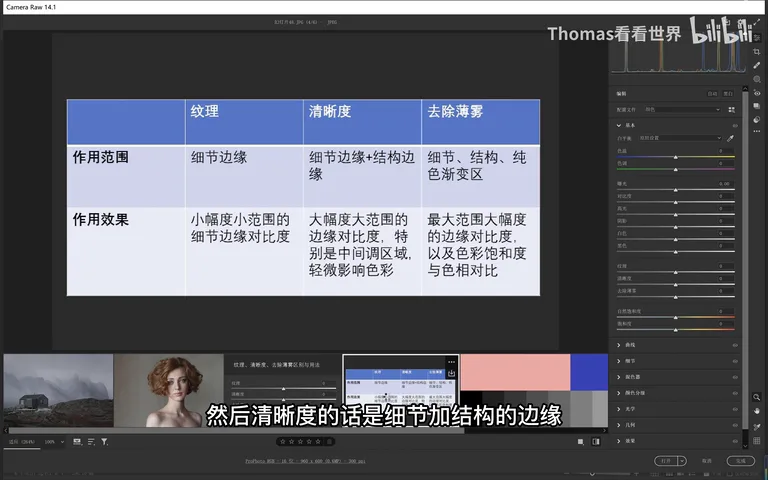Click the filmstrip display options icon
Image resolution: width=768 pixels, height=480 pixels.
pos(77,442)
